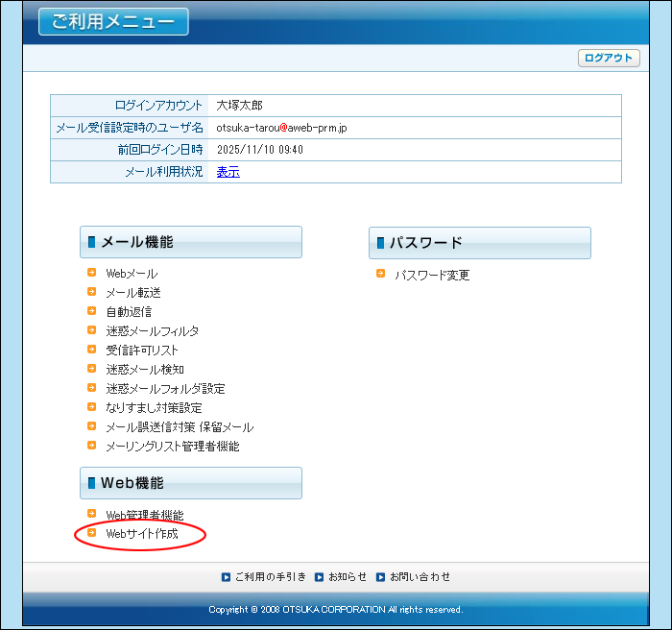Screen dimensions: 672x630
Task: Go to 迷惑メールフィルタ
Action: (x=153, y=331)
